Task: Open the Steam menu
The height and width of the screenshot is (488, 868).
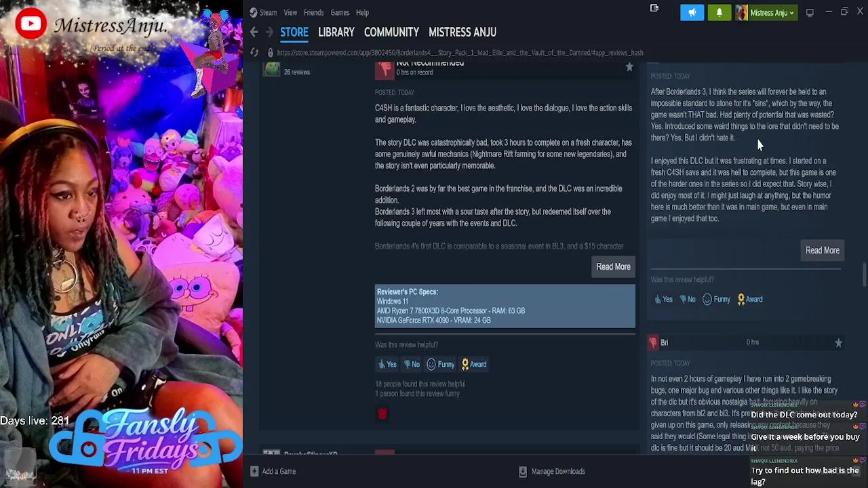Action: click(x=268, y=12)
